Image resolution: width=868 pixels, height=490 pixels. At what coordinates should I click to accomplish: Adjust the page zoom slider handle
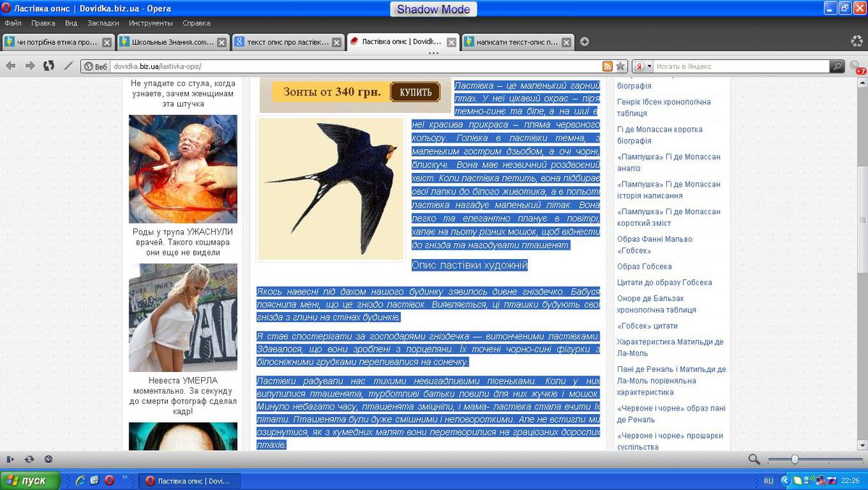pos(794,459)
